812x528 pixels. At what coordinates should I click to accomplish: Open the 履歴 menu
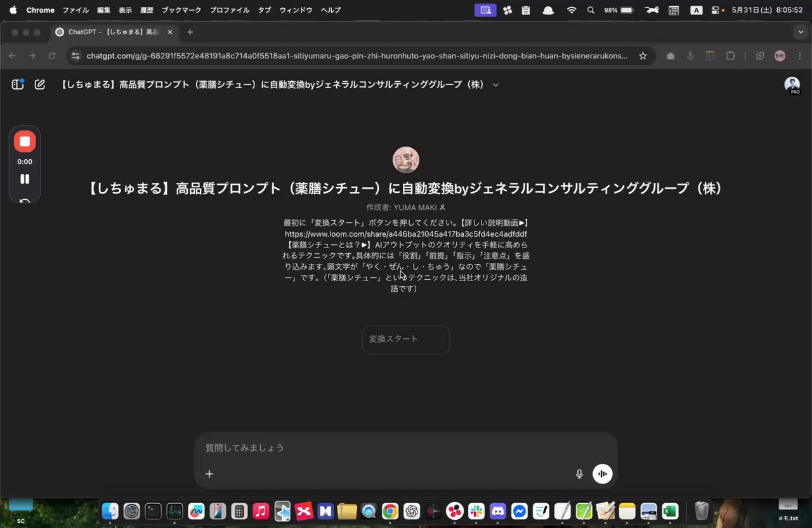147,10
